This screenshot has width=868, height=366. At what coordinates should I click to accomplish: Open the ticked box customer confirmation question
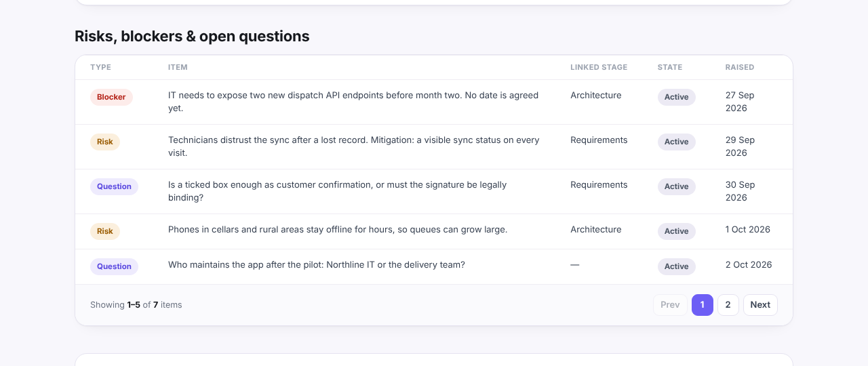click(x=338, y=191)
